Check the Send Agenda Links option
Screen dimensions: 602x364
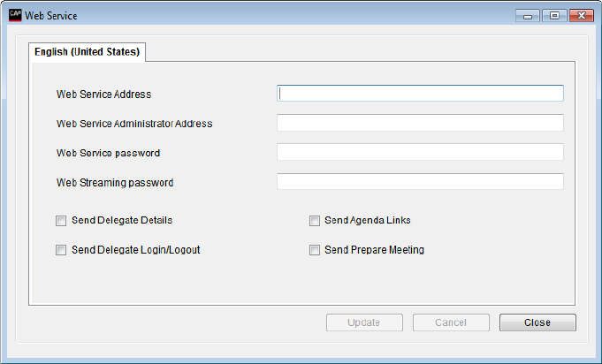click(314, 221)
